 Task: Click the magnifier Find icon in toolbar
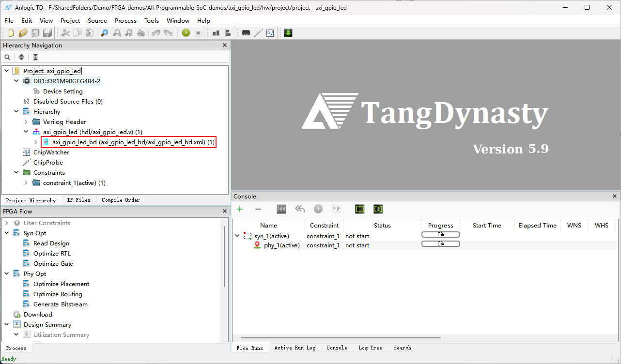tap(104, 33)
